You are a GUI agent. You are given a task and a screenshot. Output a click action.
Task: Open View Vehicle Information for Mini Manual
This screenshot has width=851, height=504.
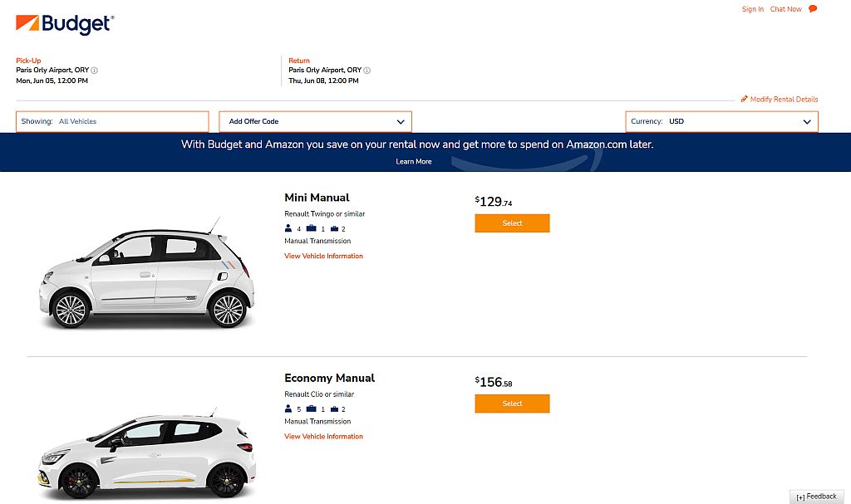pos(323,256)
